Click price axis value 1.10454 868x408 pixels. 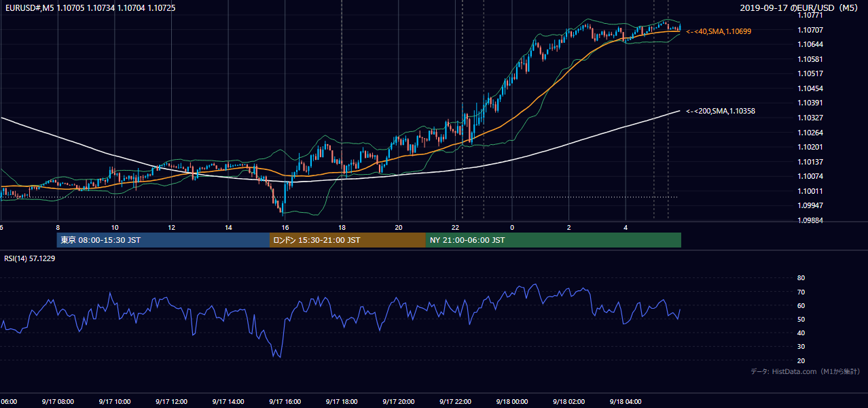(x=810, y=88)
